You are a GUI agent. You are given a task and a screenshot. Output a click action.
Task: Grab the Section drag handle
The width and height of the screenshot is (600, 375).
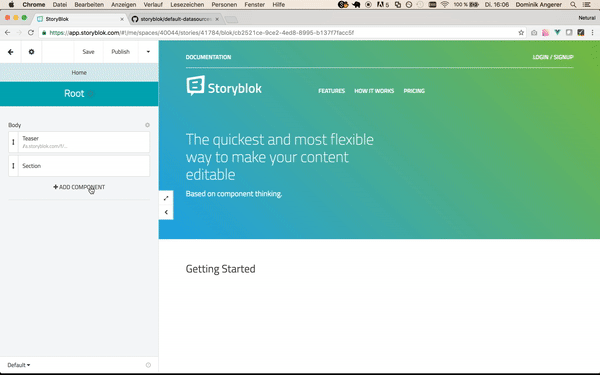13,166
